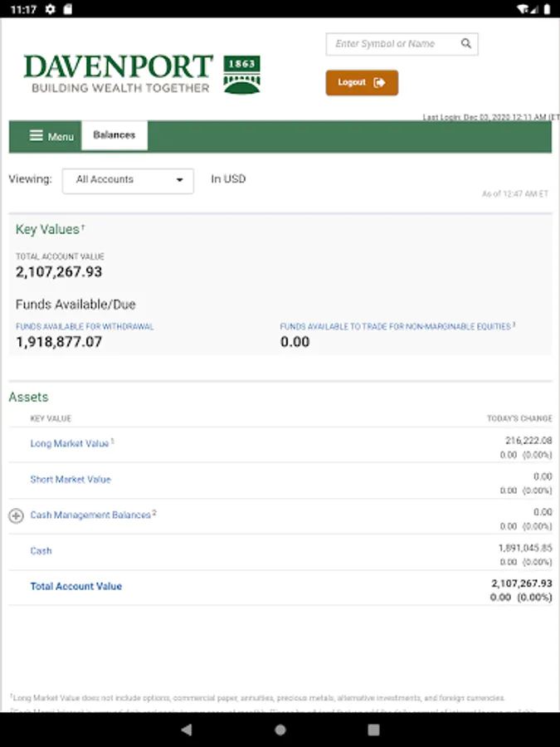560x747 pixels.
Task: Click the TODAY'S CHANGE column header
Action: 519,419
